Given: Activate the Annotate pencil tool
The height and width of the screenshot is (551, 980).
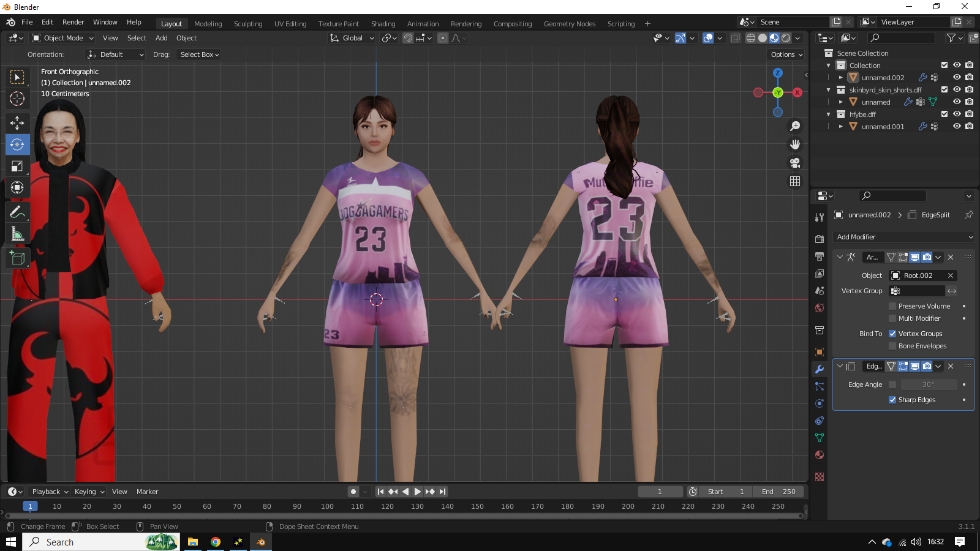Looking at the screenshot, I should (17, 213).
